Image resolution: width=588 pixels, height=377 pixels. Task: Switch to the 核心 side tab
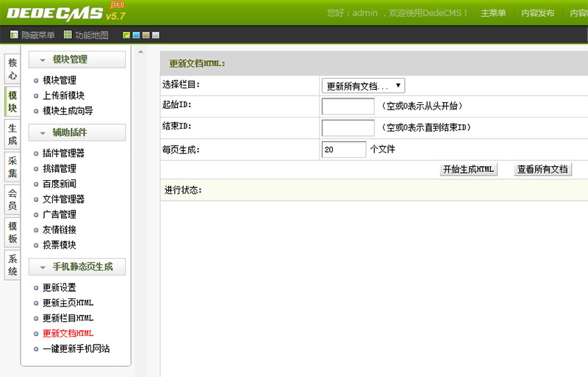pos(12,69)
